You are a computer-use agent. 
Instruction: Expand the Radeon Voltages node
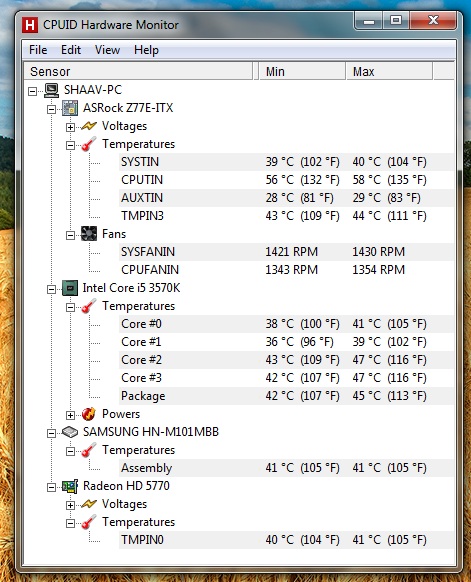pos(70,505)
